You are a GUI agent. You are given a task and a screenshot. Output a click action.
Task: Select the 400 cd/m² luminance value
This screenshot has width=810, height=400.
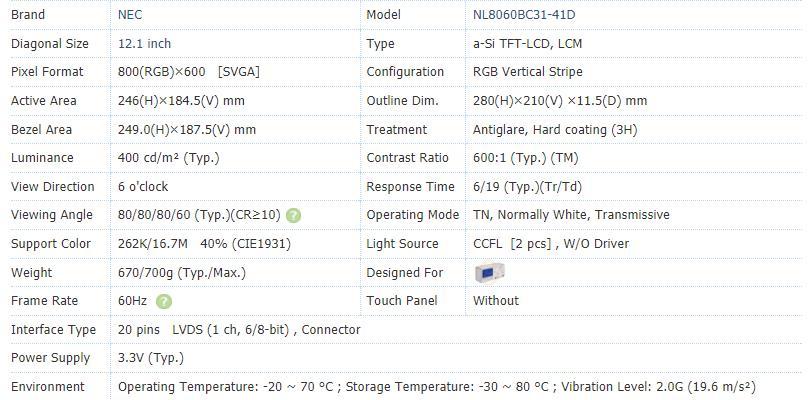[168, 158]
